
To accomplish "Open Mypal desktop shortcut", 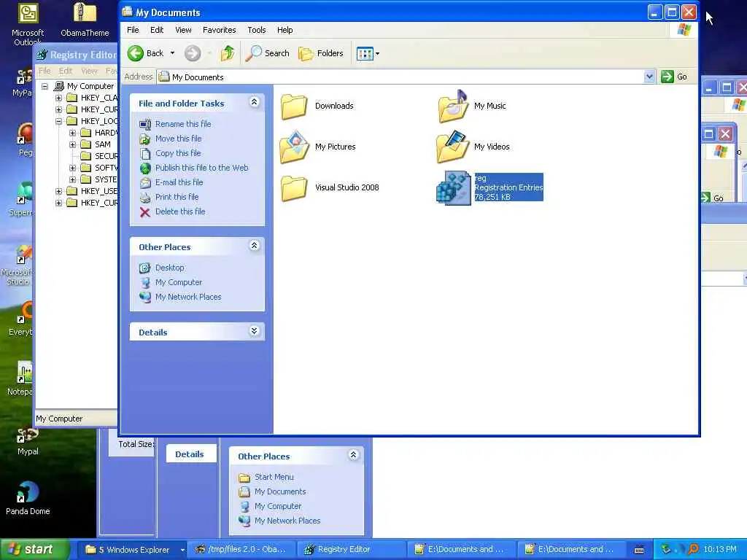I will [x=28, y=440].
